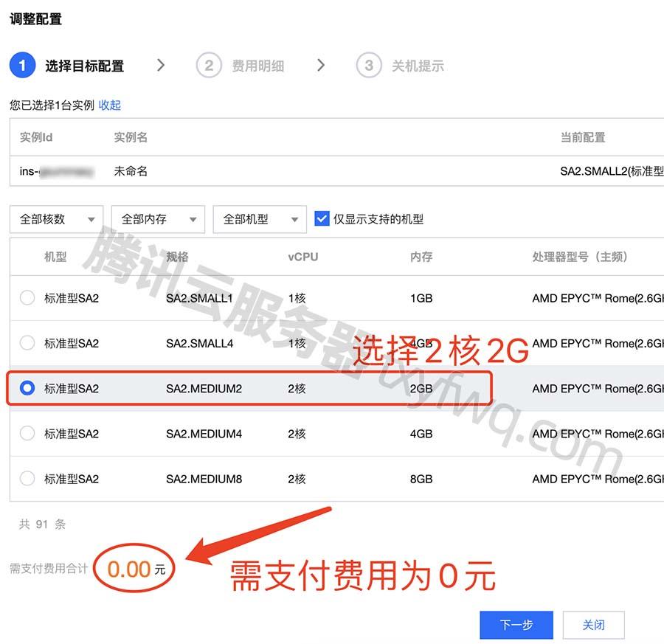Click step 1 circle icon
664x644 pixels.
pyautogui.click(x=22, y=65)
